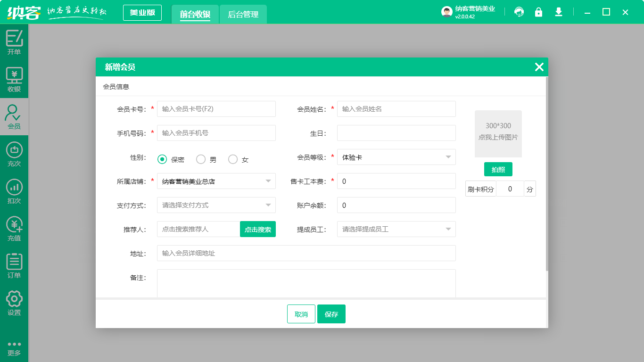This screenshot has height=362, width=644.
Task: Open the 扣次 deduct-times sidebar icon
Action: pos(14,191)
